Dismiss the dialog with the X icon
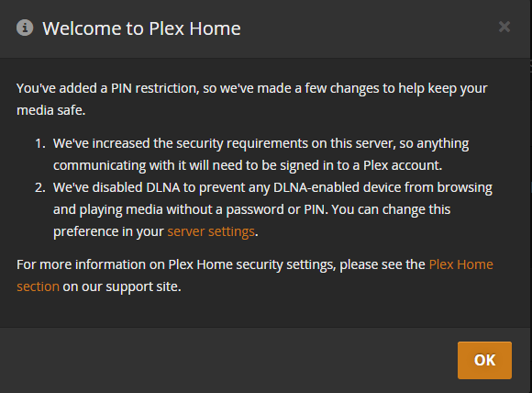This screenshot has width=532, height=393. click(x=504, y=27)
